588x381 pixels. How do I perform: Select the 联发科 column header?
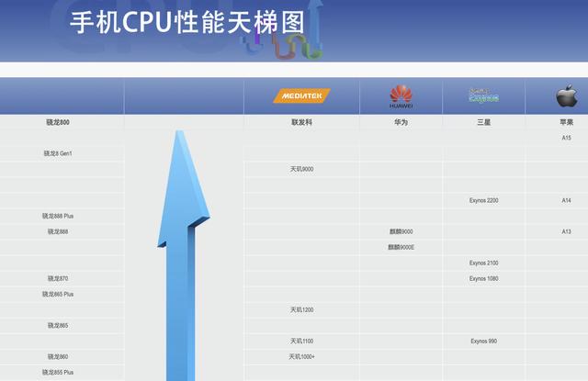(301, 122)
